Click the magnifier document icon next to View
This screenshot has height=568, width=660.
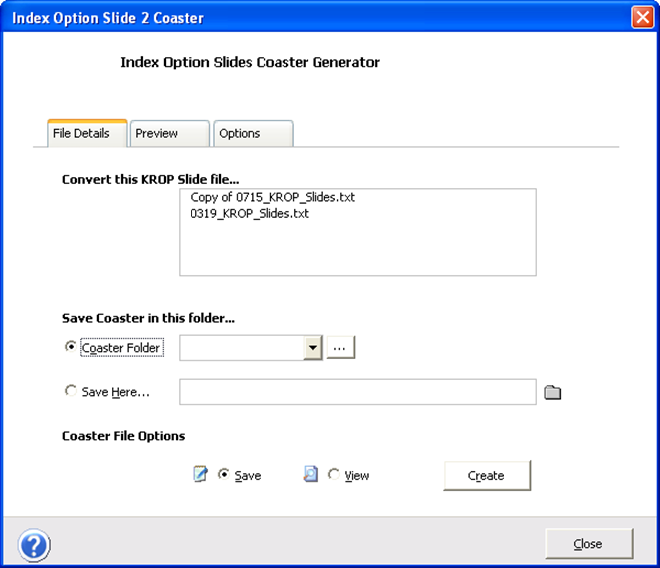tap(311, 474)
